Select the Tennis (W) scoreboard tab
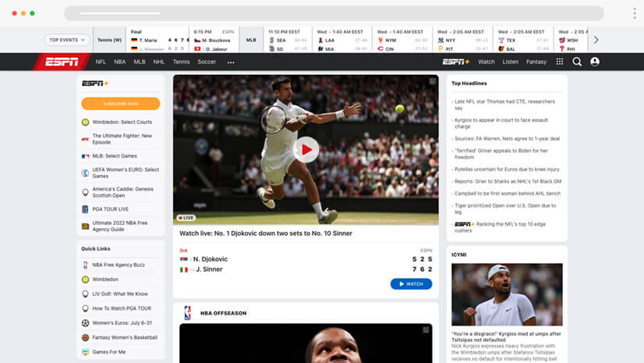The height and width of the screenshot is (363, 644). coord(110,40)
